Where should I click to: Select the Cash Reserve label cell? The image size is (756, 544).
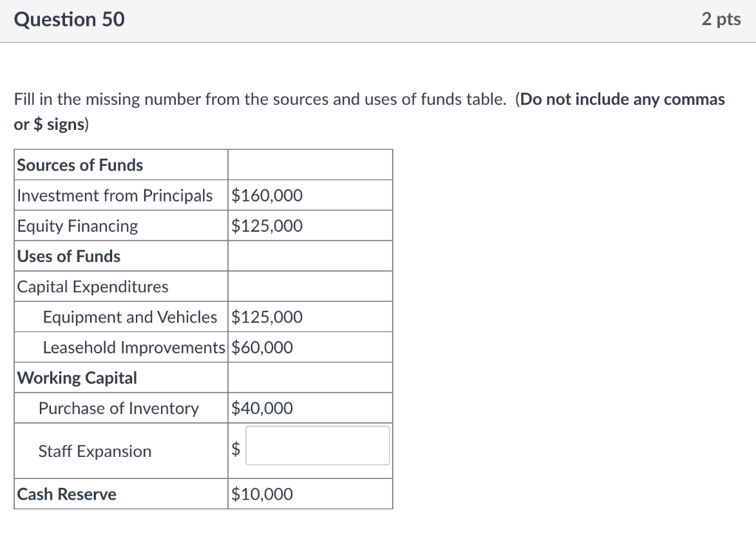(65, 494)
